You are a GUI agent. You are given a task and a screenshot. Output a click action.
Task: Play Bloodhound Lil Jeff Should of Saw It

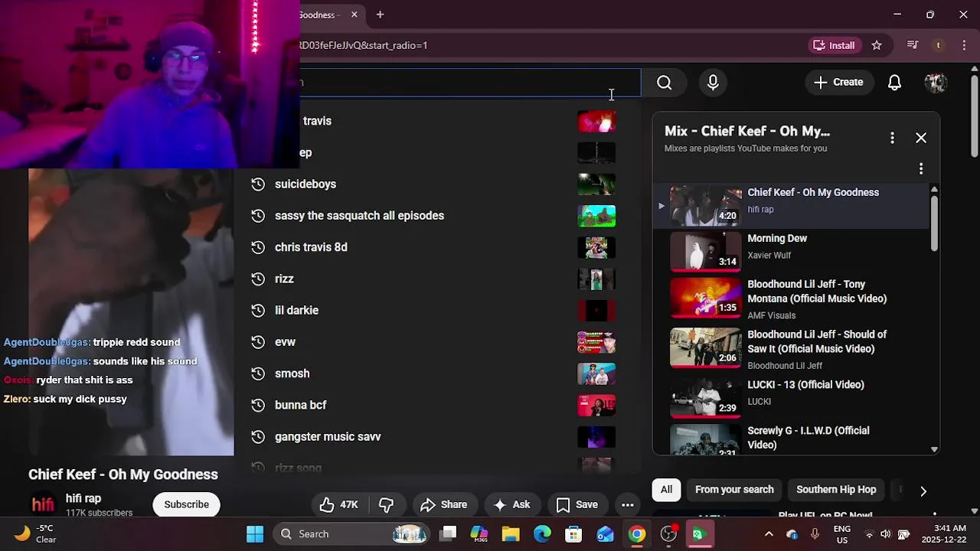(790, 350)
